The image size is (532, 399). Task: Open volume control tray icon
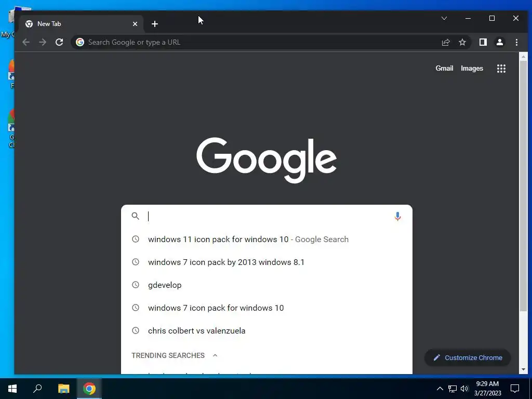pyautogui.click(x=464, y=389)
